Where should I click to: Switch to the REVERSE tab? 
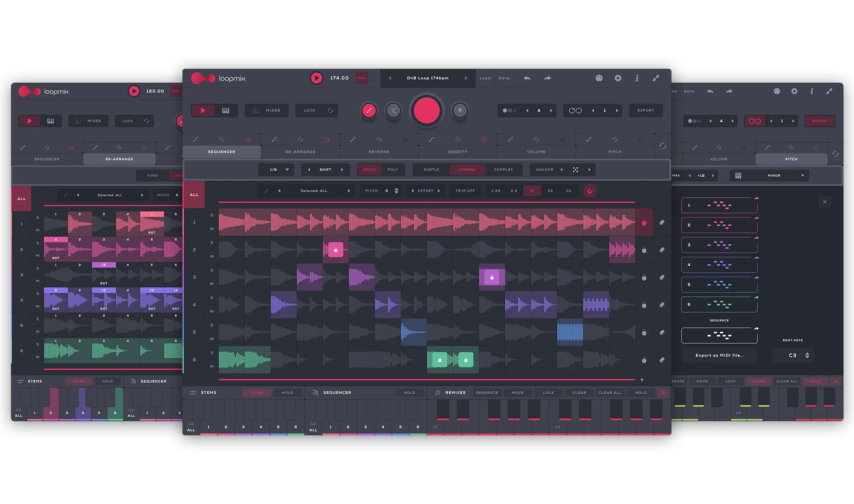tap(378, 152)
